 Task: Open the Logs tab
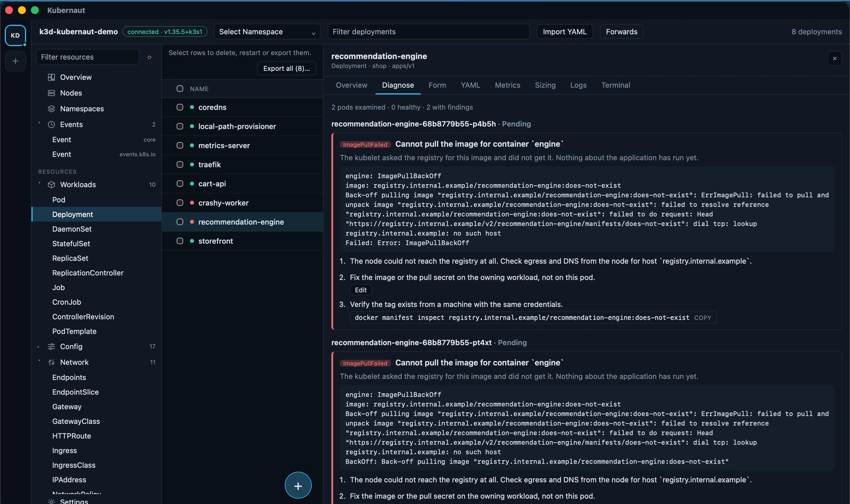pos(578,85)
